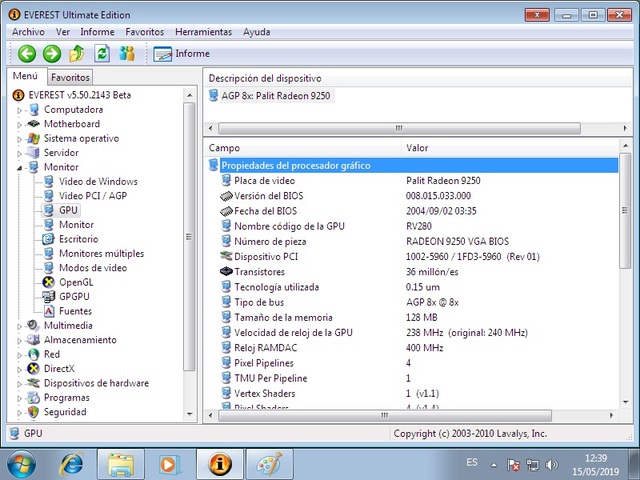Click the Multimedia speaker icon
This screenshot has height=480, width=640.
pos(33,325)
